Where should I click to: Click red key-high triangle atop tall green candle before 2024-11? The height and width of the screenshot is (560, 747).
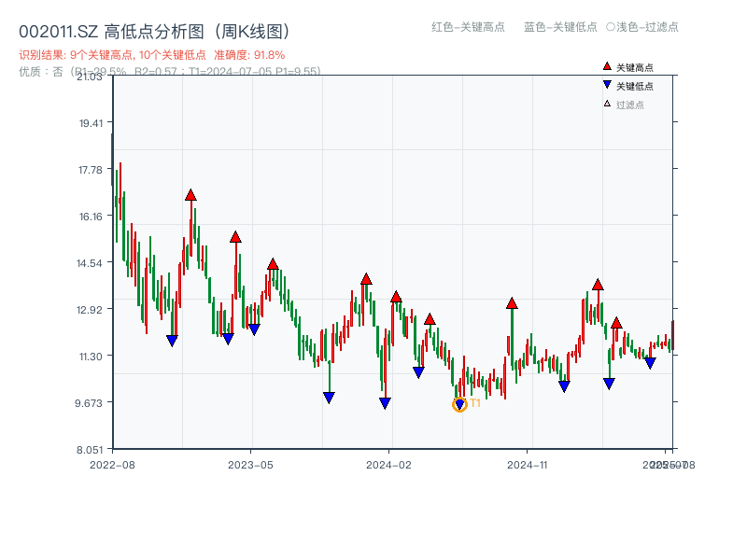(x=512, y=303)
